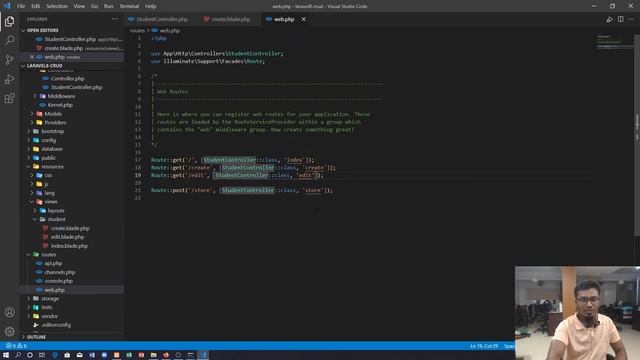Open the Search view in activity bar
The width and height of the screenshot is (640, 360).
(x=9, y=40)
